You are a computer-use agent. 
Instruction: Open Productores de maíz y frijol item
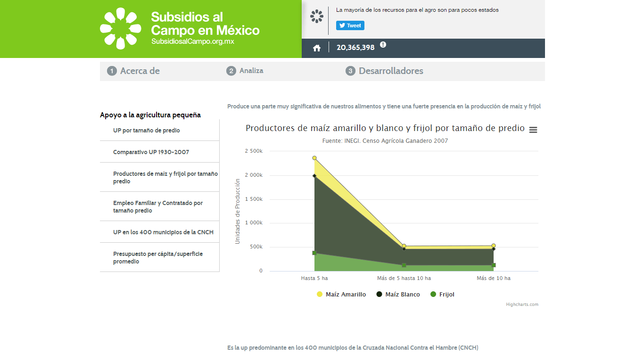click(x=165, y=178)
